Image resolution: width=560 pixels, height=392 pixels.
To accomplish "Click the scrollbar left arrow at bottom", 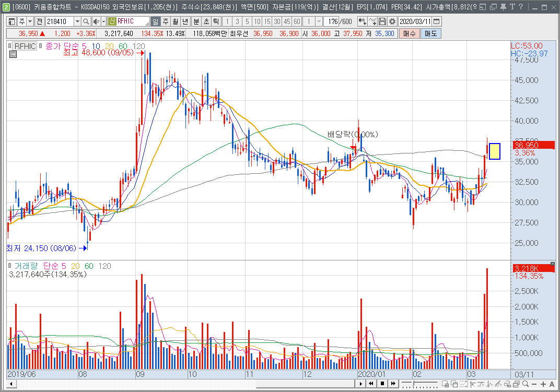I will (11, 384).
